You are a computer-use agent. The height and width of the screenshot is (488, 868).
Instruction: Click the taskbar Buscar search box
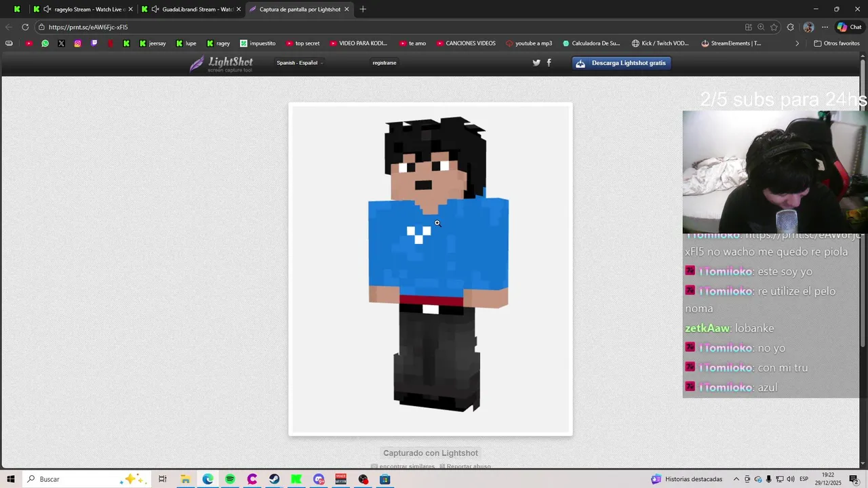point(87,479)
